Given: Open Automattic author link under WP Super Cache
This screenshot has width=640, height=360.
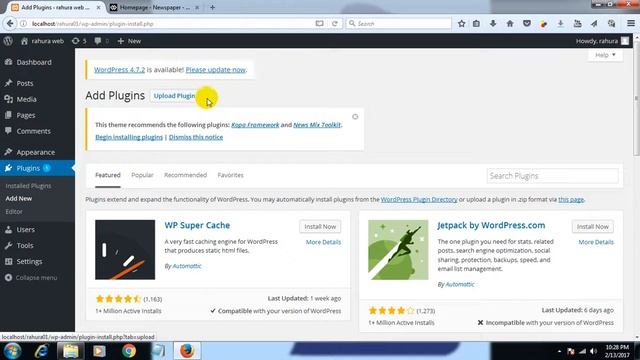Looking at the screenshot, I should pos(187,266).
